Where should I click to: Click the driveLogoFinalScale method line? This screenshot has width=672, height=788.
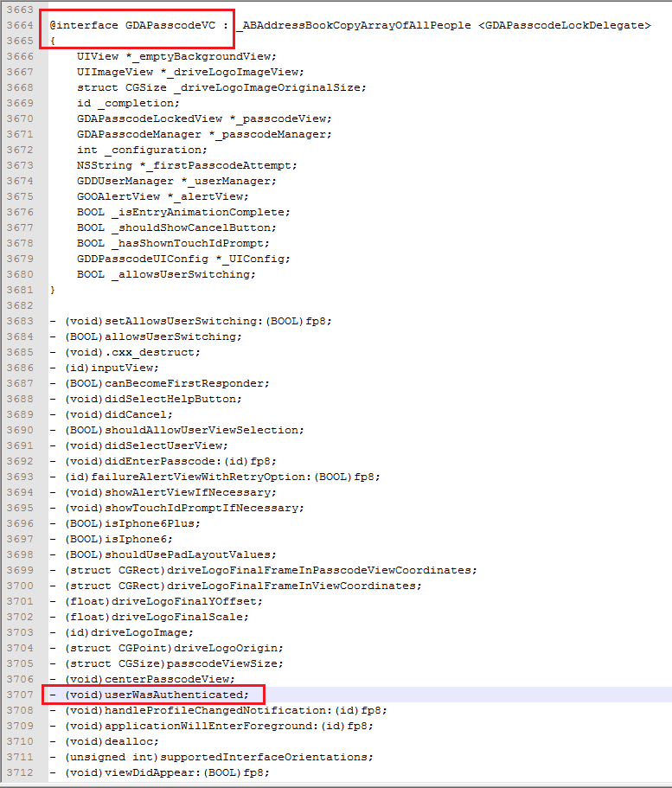[150, 617]
